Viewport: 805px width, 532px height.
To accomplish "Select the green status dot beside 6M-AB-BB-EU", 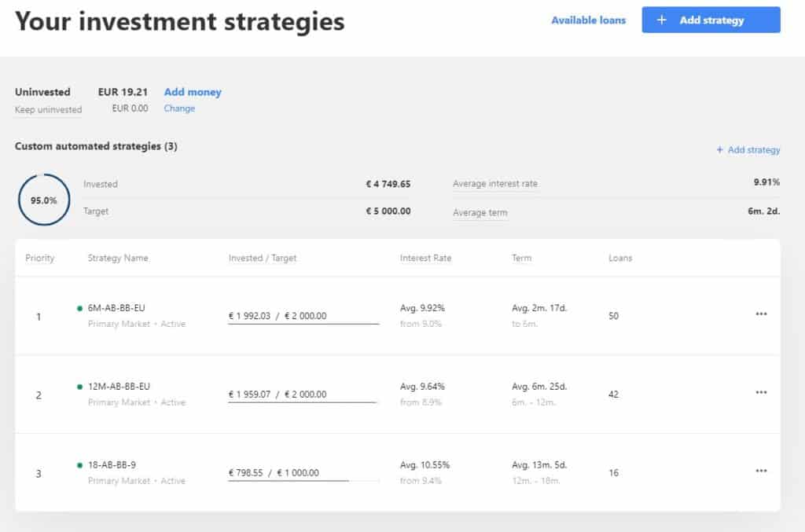I will (x=80, y=309).
